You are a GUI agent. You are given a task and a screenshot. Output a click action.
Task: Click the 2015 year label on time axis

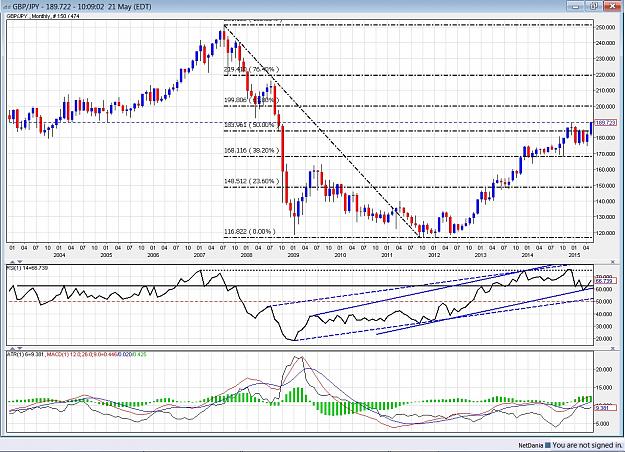point(574,255)
